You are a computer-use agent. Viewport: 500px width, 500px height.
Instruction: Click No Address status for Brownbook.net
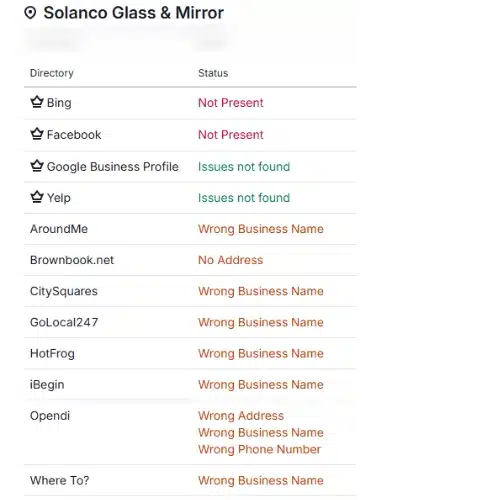point(231,260)
